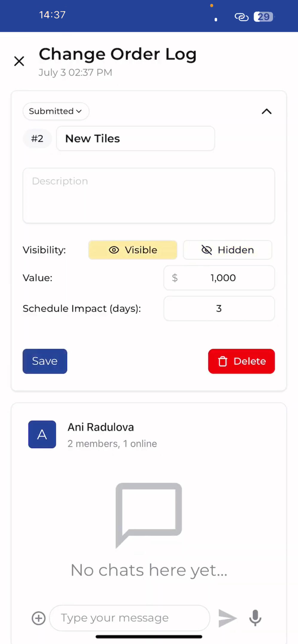The image size is (298, 644).
Task: Edit the New Tiles title field
Action: 135,138
